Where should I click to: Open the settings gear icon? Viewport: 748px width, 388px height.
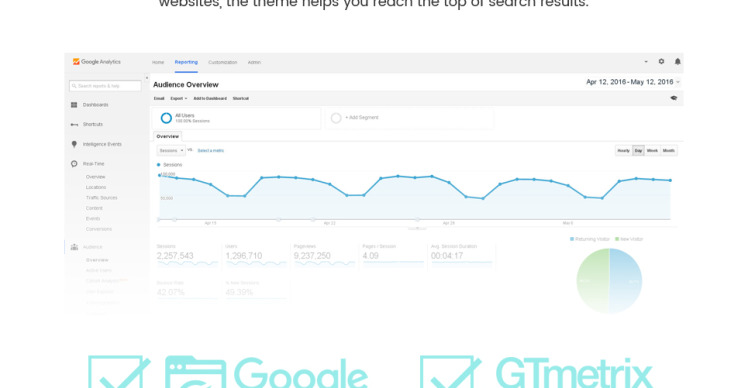(661, 62)
